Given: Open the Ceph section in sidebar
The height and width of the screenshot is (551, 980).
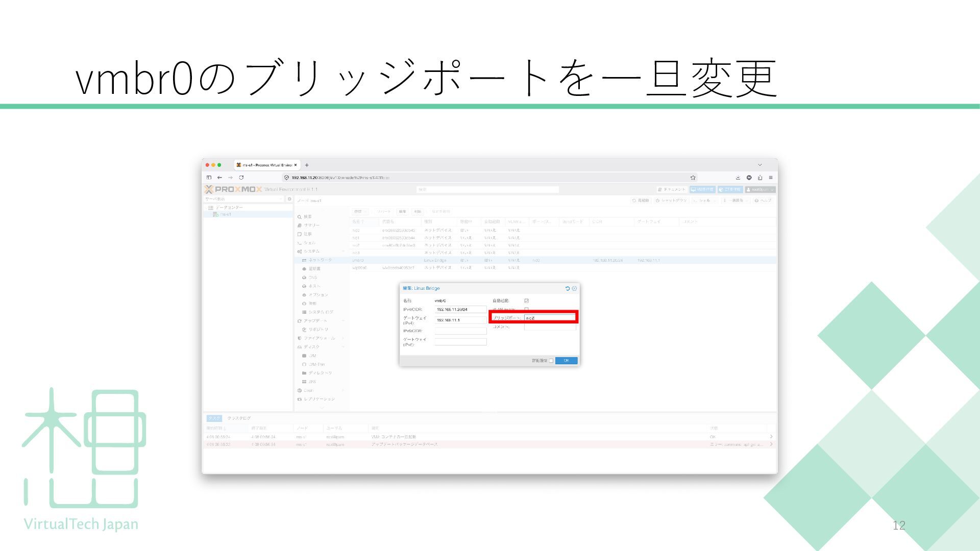Looking at the screenshot, I should (x=308, y=390).
